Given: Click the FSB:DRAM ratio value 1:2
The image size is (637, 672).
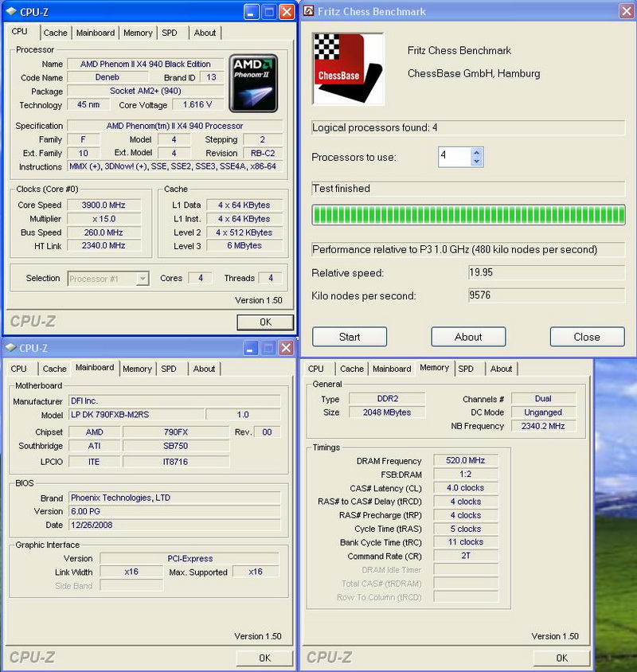Looking at the screenshot, I should click(x=466, y=474).
